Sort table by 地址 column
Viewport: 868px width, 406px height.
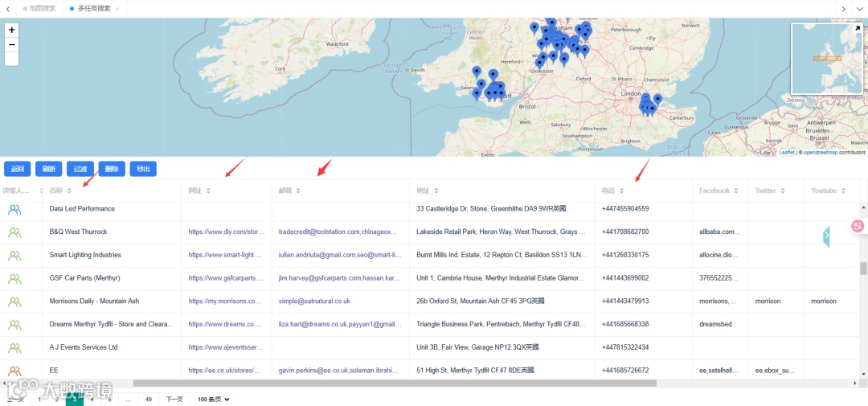pos(436,191)
